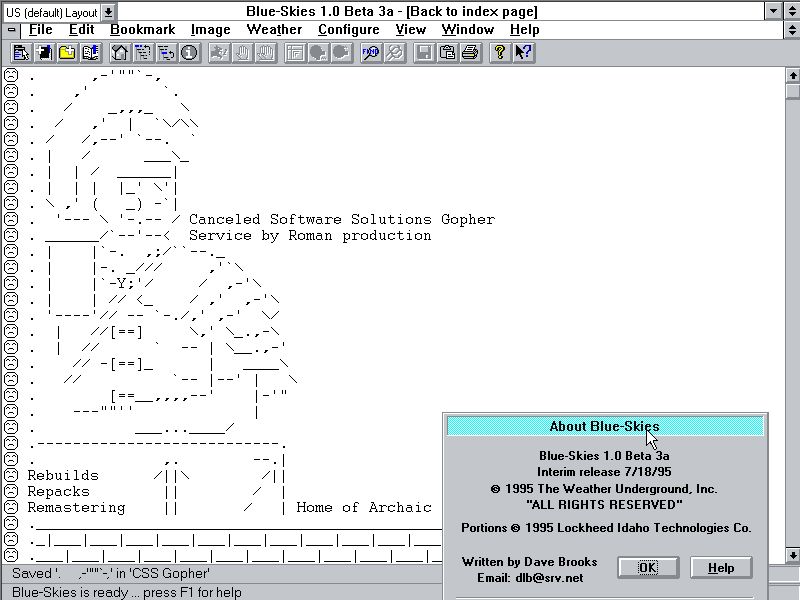Open the Weather menu
Screen dimensions: 800x600
click(x=274, y=30)
